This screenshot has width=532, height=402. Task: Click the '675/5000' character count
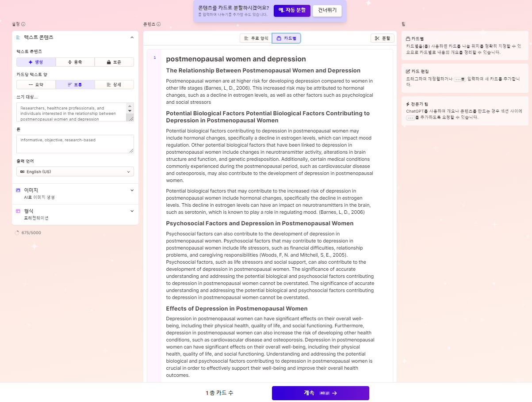pyautogui.click(x=31, y=233)
